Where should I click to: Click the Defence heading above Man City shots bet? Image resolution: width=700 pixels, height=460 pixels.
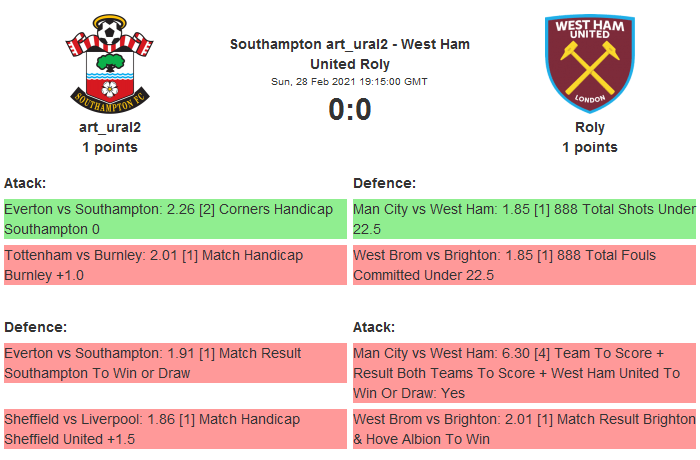[385, 183]
